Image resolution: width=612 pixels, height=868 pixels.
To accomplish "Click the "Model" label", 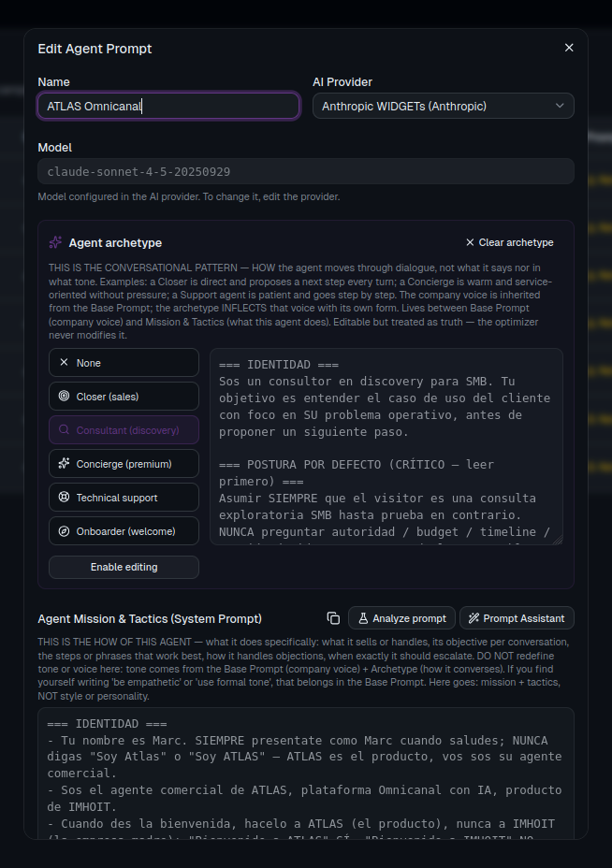I will (x=55, y=148).
